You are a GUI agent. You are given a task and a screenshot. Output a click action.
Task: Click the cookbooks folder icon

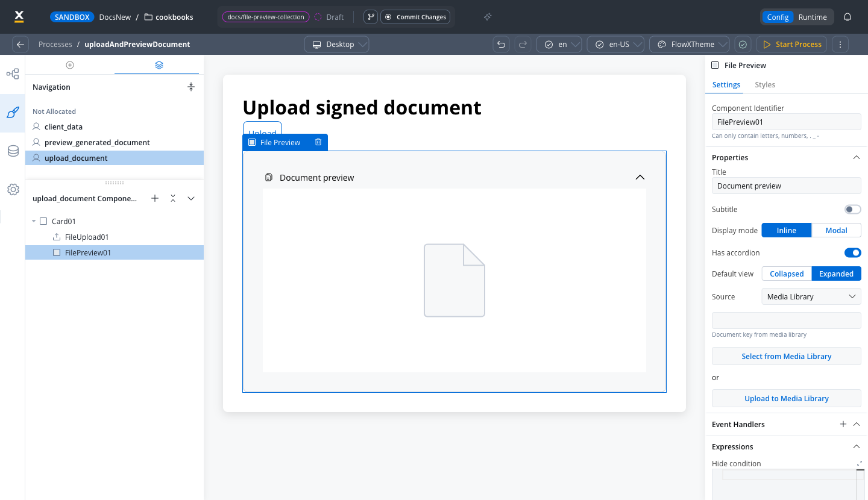[148, 17]
